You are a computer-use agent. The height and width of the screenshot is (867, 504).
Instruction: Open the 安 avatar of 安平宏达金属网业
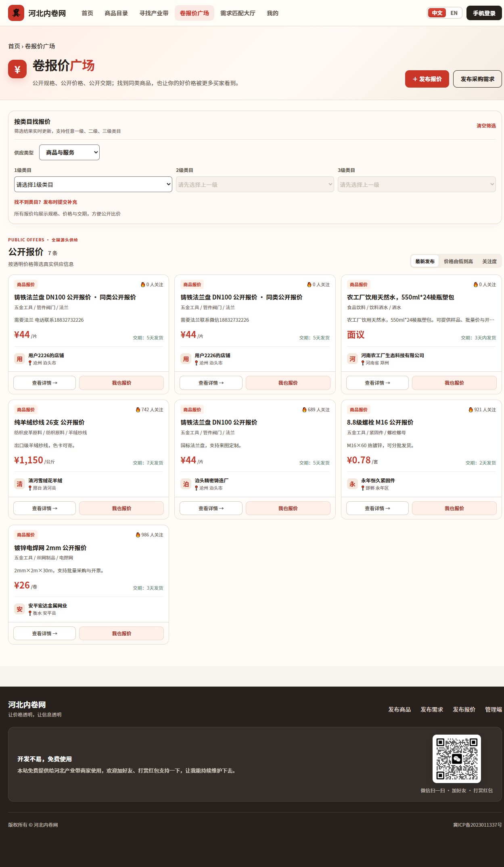pos(20,609)
